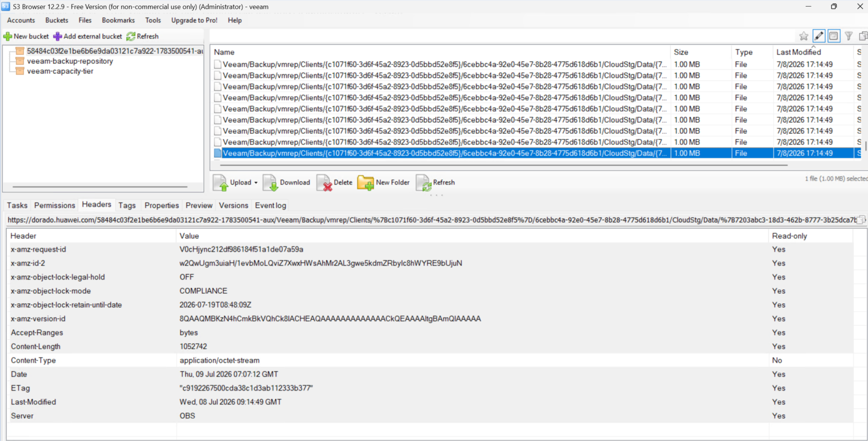
Task: Select the Headers tab
Action: (97, 205)
